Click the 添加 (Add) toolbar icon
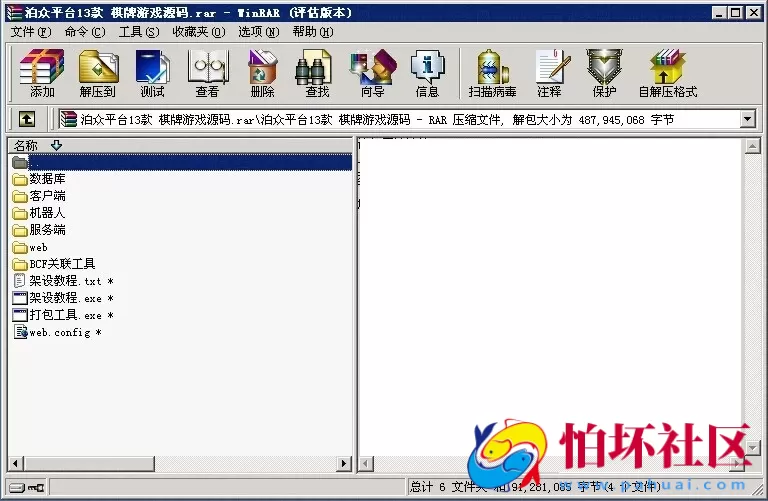 point(42,73)
